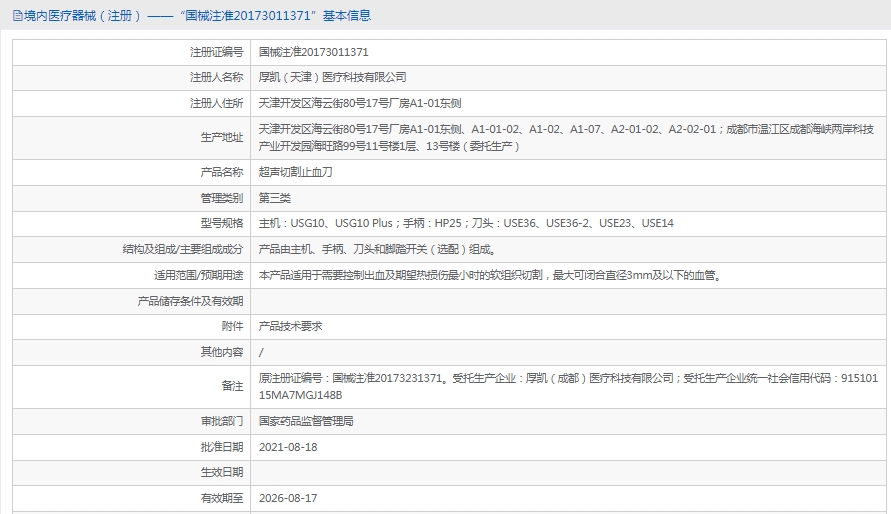Click the 产品名称 label
The height and width of the screenshot is (514, 891).
[222, 172]
